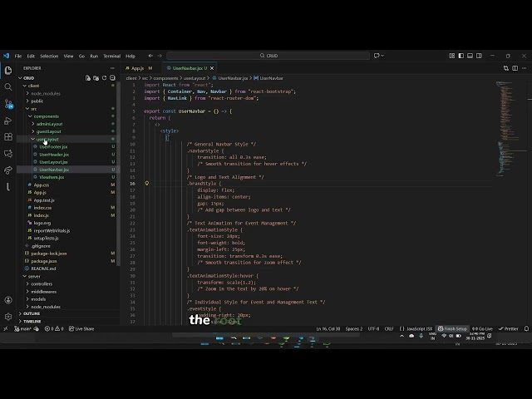
Task: Open the Accounts icon in activity bar
Action: [x=8, y=300]
